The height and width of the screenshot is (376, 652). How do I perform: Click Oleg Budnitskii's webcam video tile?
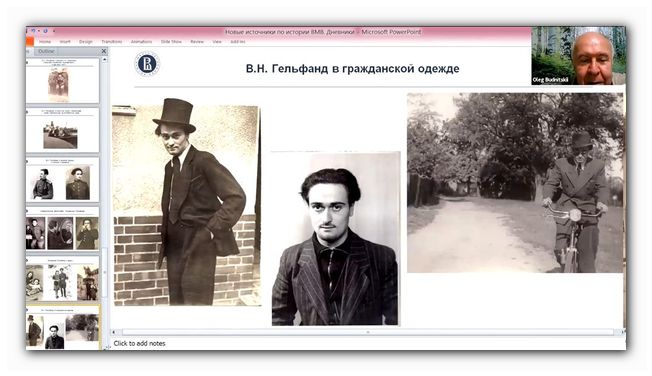[578, 56]
